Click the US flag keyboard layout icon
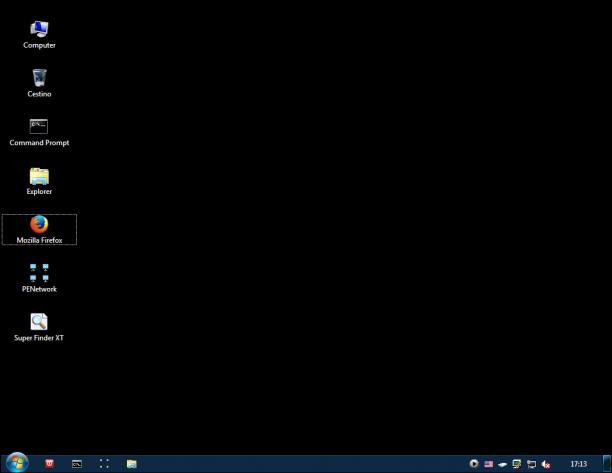This screenshot has height=473, width=612. coord(489,464)
